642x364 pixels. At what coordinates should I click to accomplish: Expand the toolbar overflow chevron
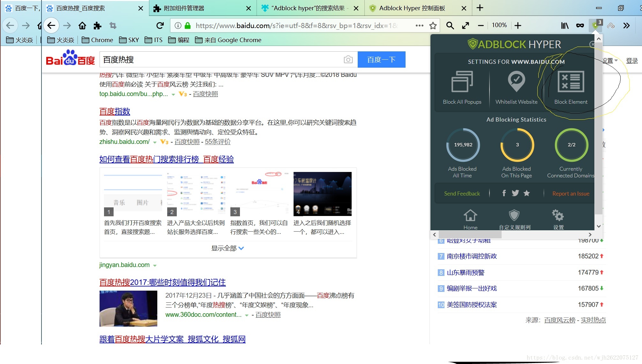point(626,26)
